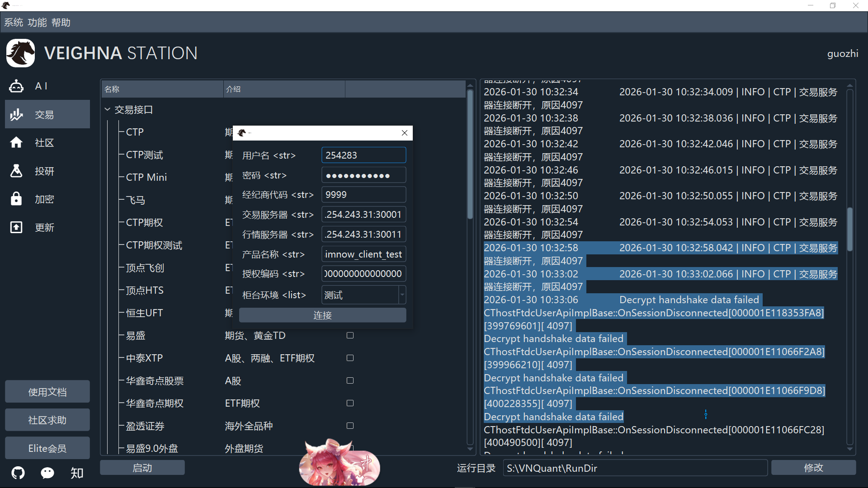Open the 社区 home icon
Viewport: 868px width, 488px height.
pos(16,143)
